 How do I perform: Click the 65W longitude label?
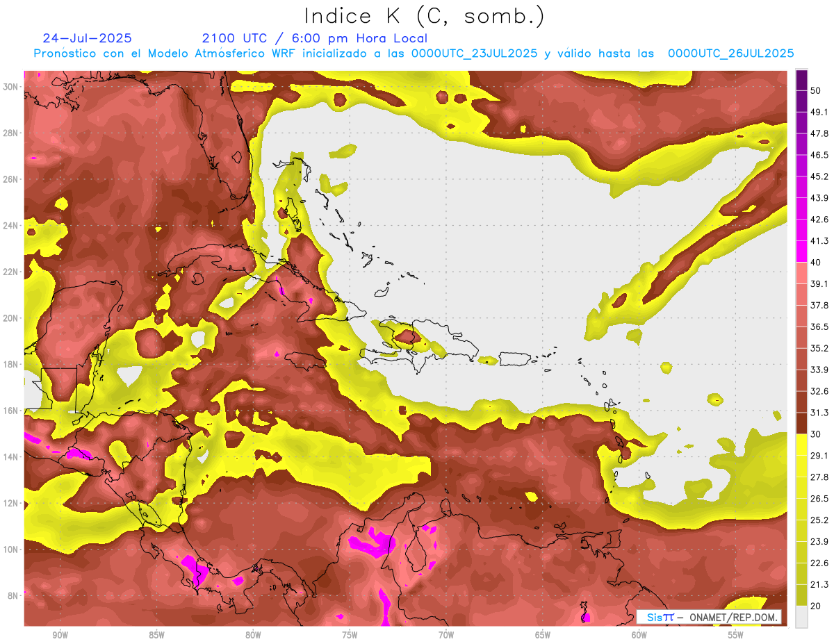543,635
